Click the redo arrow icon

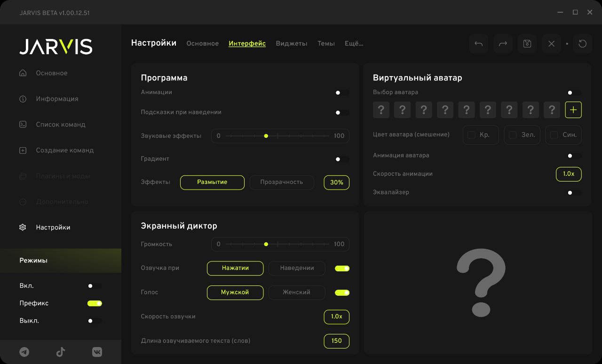503,44
